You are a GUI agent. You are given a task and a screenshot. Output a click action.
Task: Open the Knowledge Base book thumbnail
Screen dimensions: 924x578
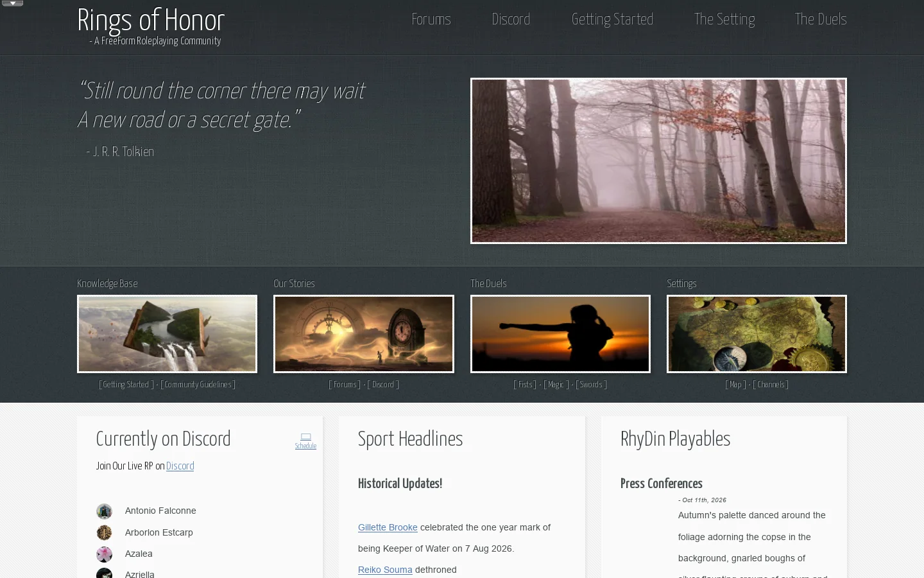point(167,334)
